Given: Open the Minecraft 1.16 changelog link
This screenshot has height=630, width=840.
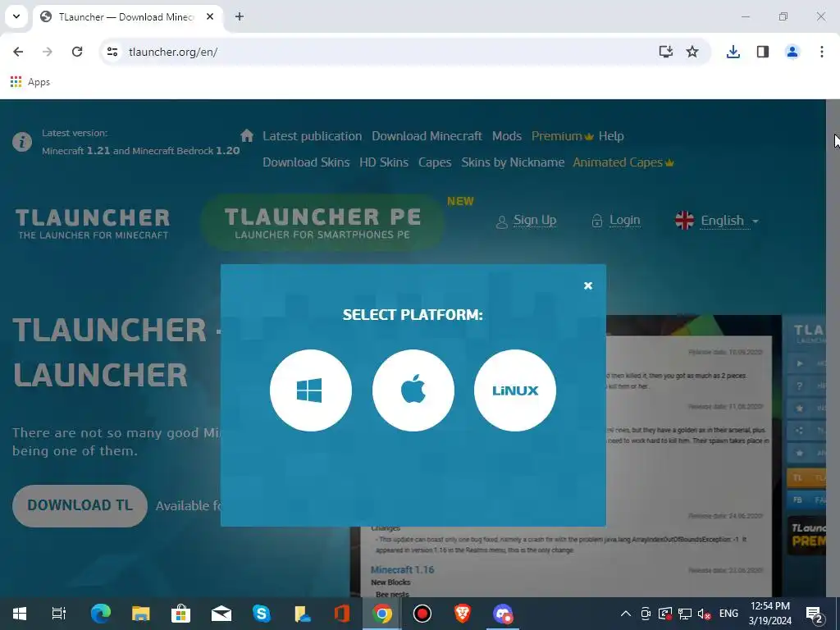Looking at the screenshot, I should (402, 569).
